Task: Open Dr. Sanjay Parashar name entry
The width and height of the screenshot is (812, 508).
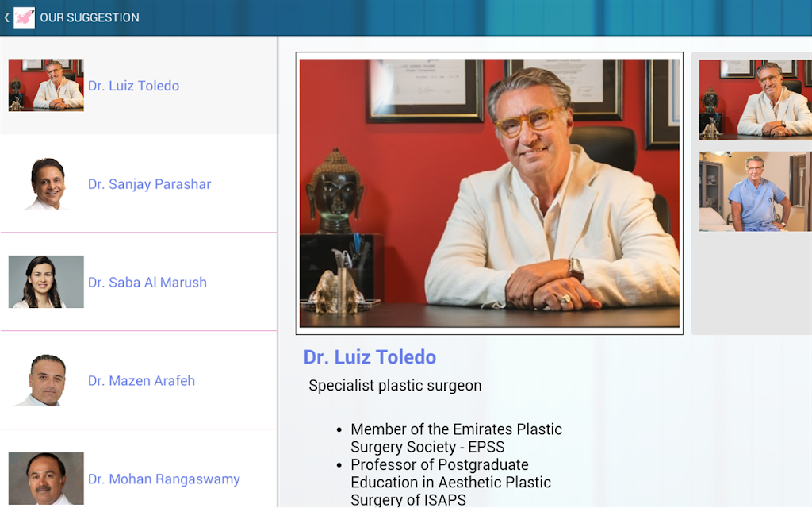Action: (x=149, y=184)
